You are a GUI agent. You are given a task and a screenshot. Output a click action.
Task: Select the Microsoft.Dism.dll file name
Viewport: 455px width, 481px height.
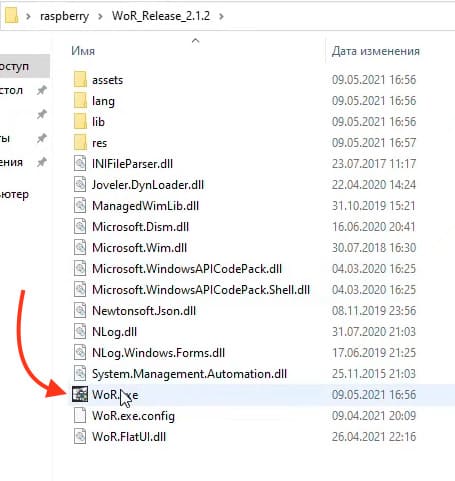tap(140, 227)
